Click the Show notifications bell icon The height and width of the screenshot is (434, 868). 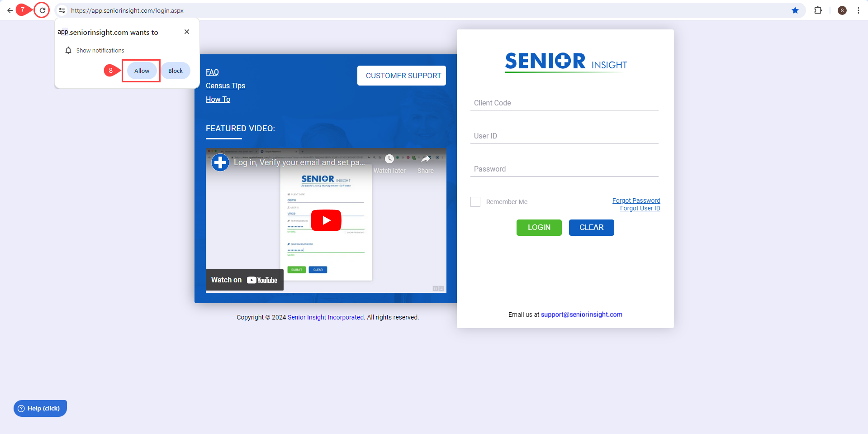[x=68, y=50]
